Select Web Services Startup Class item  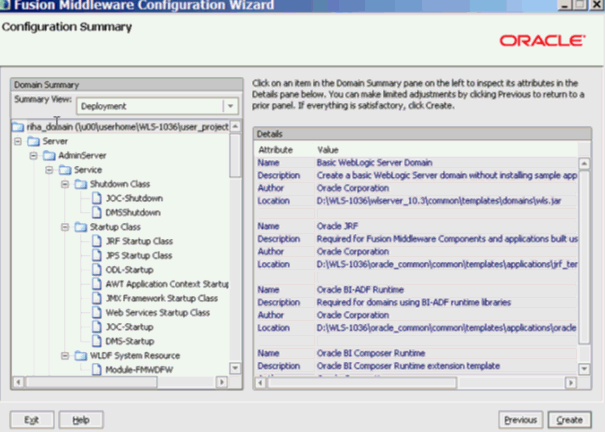pyautogui.click(x=158, y=312)
